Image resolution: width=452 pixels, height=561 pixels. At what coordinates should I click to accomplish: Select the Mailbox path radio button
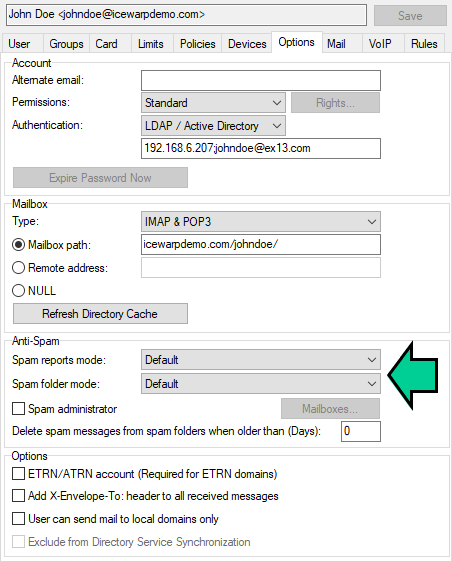[x=19, y=245]
